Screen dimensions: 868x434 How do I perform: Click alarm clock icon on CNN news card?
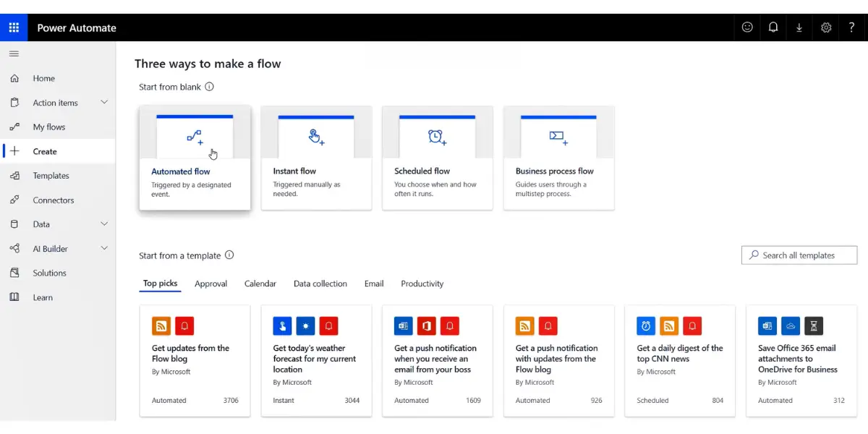click(646, 326)
